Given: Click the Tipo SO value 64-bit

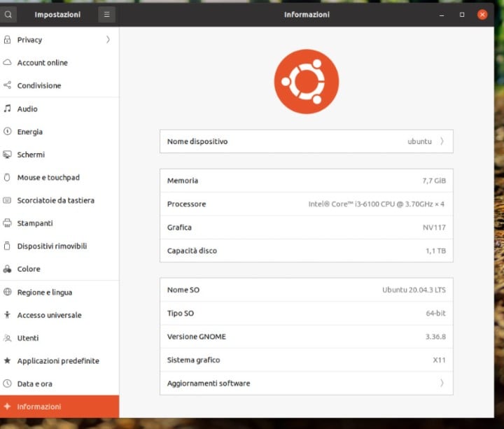Looking at the screenshot, I should tap(435, 313).
